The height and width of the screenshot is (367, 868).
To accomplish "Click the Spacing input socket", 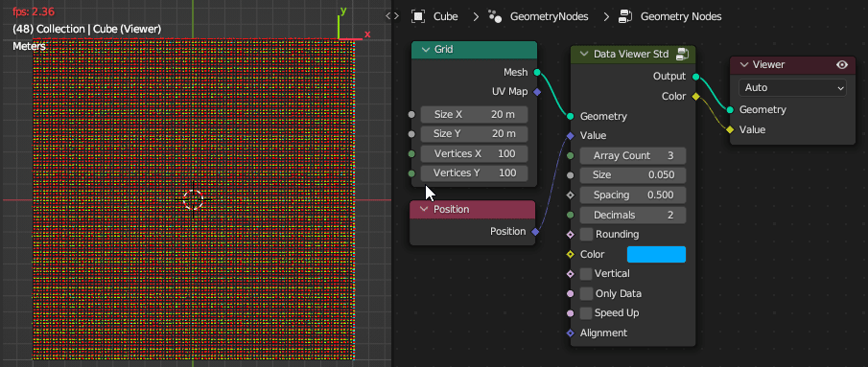I will (x=571, y=195).
